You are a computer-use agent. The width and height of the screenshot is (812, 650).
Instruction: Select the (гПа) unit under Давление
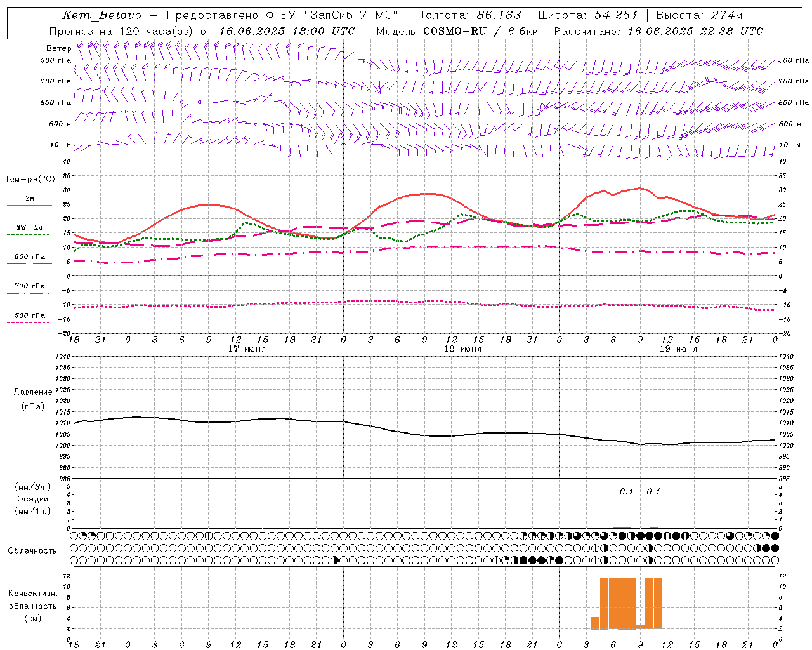click(x=33, y=407)
